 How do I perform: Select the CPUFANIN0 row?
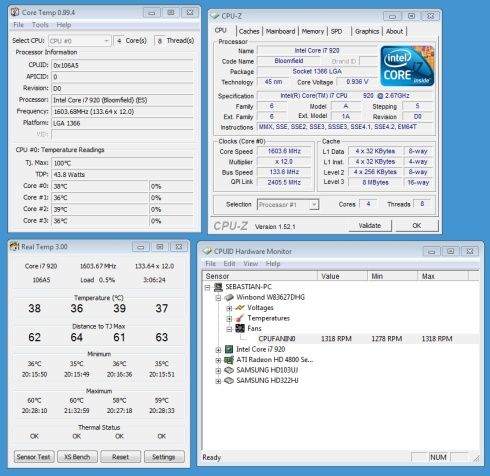coord(341,339)
